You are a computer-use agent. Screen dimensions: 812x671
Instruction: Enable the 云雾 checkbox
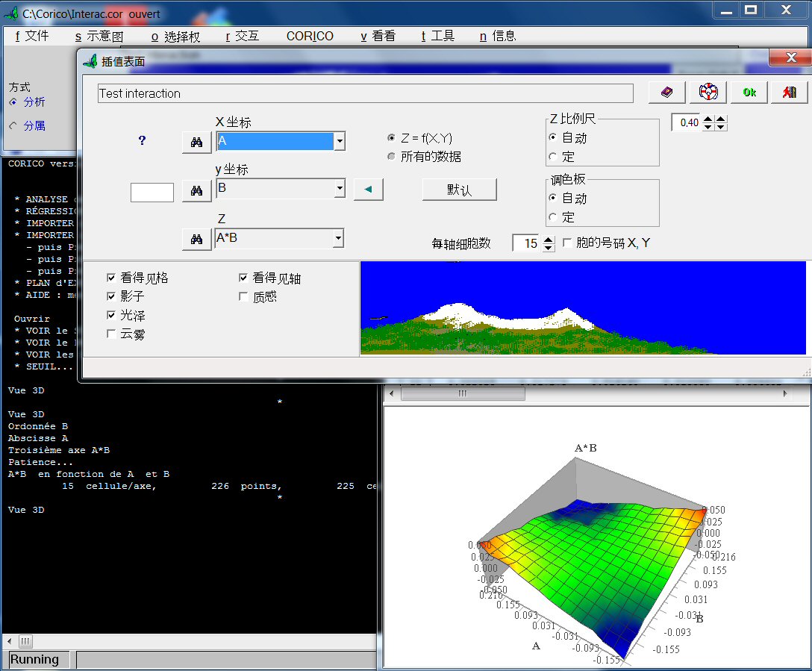[111, 334]
